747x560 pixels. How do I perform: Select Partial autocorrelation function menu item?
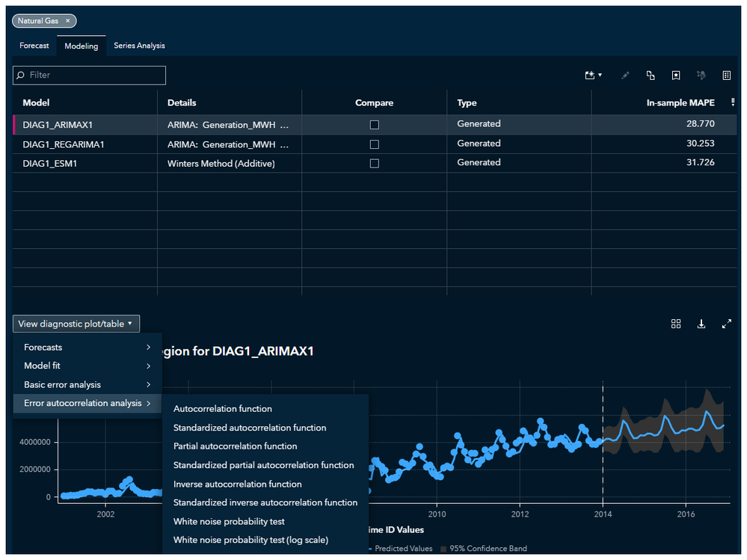236,446
